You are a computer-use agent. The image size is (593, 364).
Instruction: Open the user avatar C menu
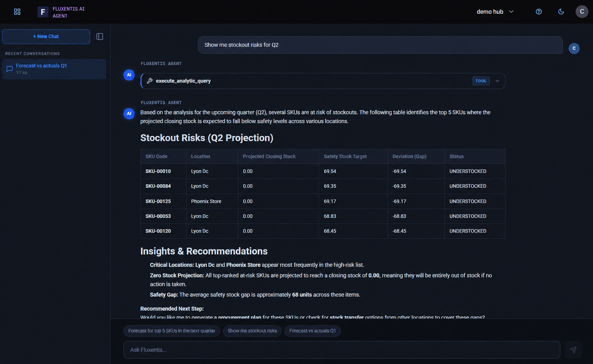[582, 11]
